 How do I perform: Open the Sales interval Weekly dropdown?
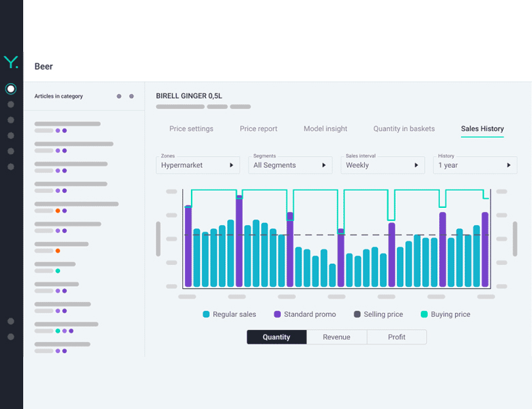pyautogui.click(x=383, y=165)
